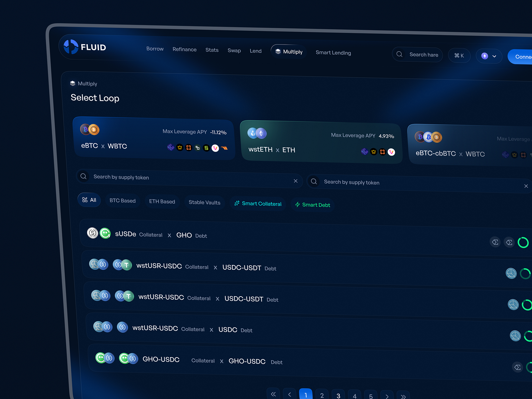The height and width of the screenshot is (399, 532).
Task: Click the sigma badge on sUSDe GHO row
Action: coord(495,242)
